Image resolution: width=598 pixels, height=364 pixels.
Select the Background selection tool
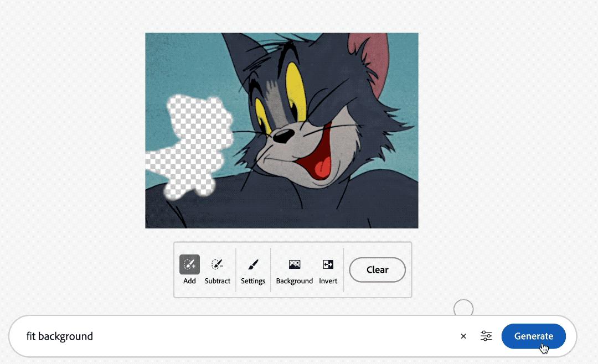coord(295,270)
